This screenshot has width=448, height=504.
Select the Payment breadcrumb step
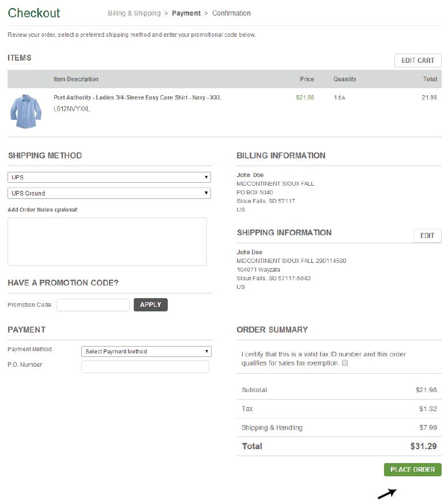coord(186,13)
